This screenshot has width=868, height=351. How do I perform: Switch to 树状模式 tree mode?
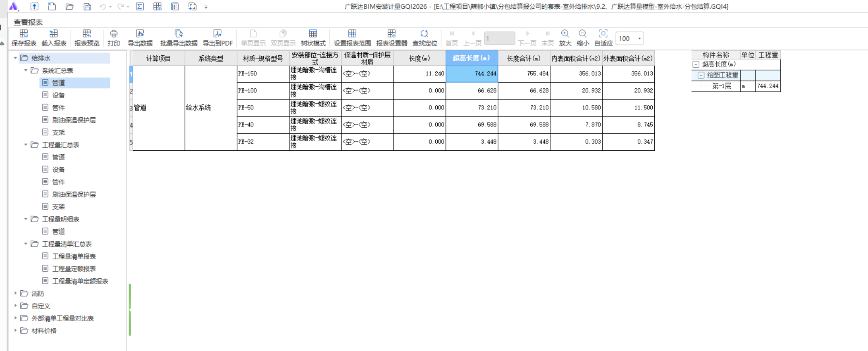tap(313, 38)
